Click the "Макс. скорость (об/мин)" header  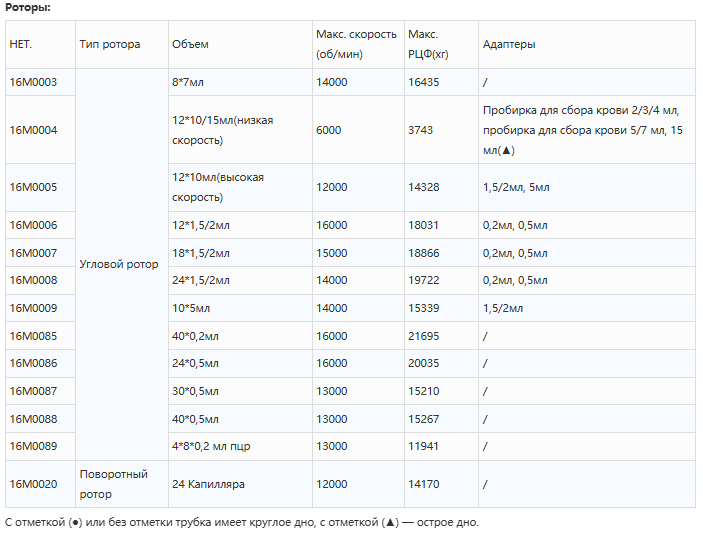[356, 44]
